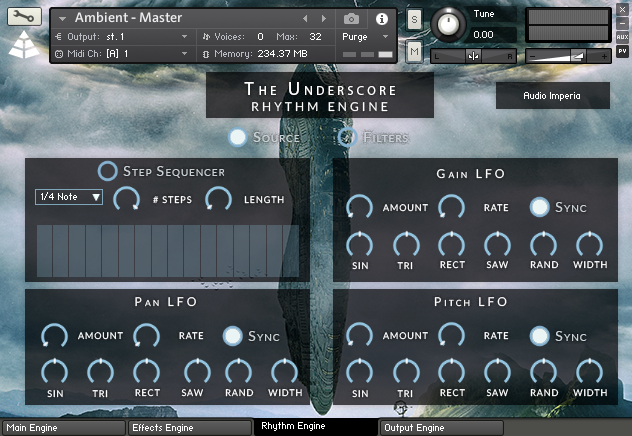Viewport: 632px width, 436px height.
Task: Toggle Gain LFO Sync
Action: [x=539, y=207]
